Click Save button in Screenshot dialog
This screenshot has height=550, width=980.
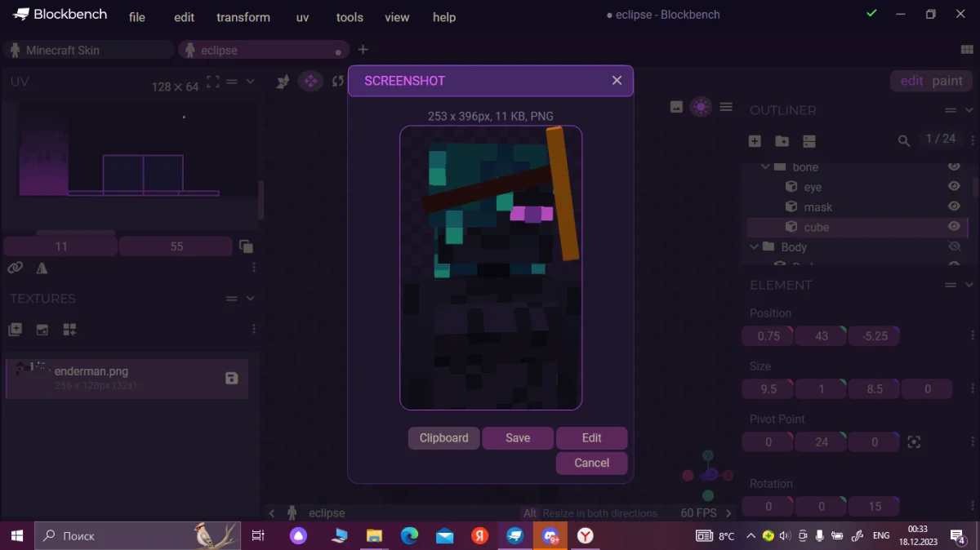point(518,438)
